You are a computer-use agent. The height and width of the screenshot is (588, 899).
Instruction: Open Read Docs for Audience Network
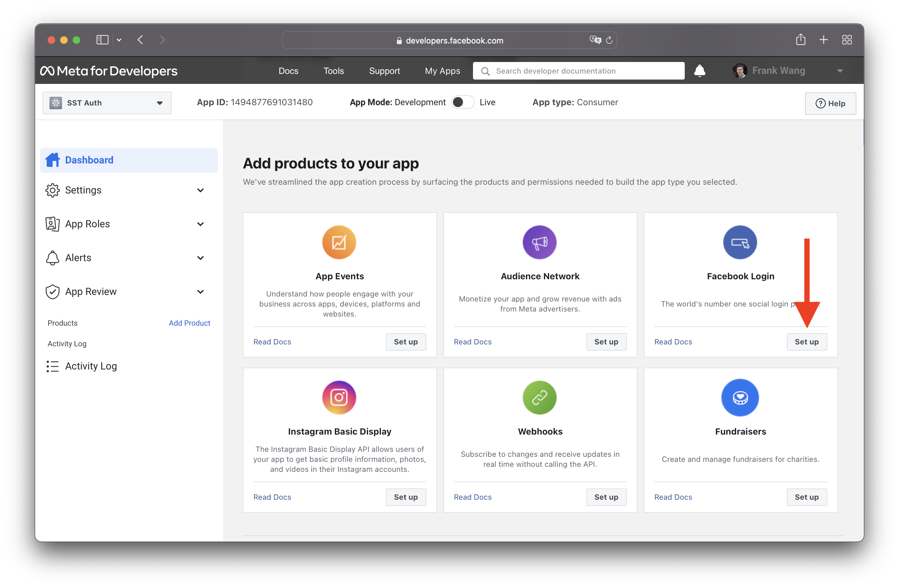tap(473, 341)
